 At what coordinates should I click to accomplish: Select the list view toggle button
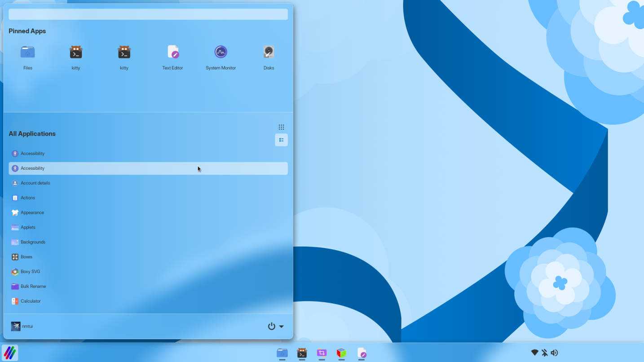tap(281, 140)
